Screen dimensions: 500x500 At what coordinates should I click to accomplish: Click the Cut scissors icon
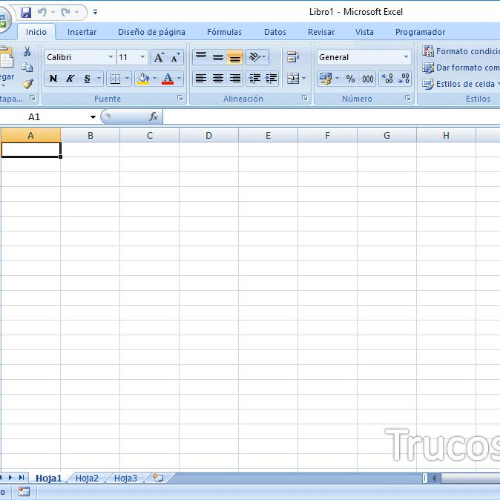pos(27,51)
